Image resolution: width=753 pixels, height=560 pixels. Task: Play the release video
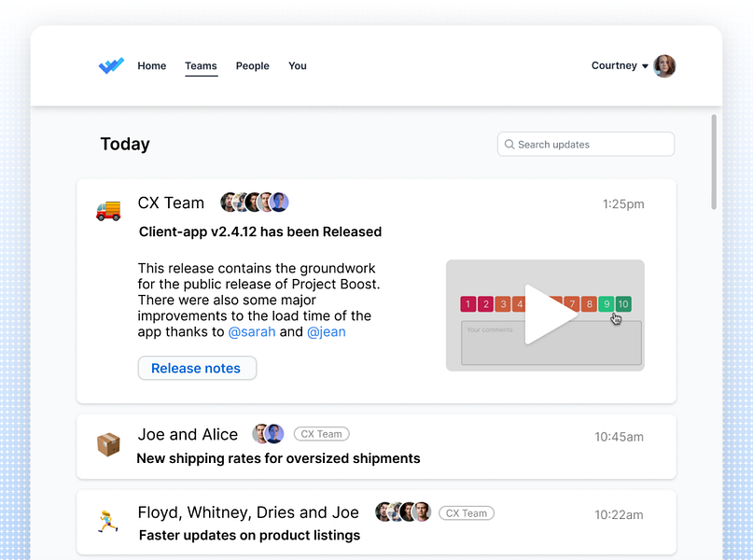pos(550,315)
